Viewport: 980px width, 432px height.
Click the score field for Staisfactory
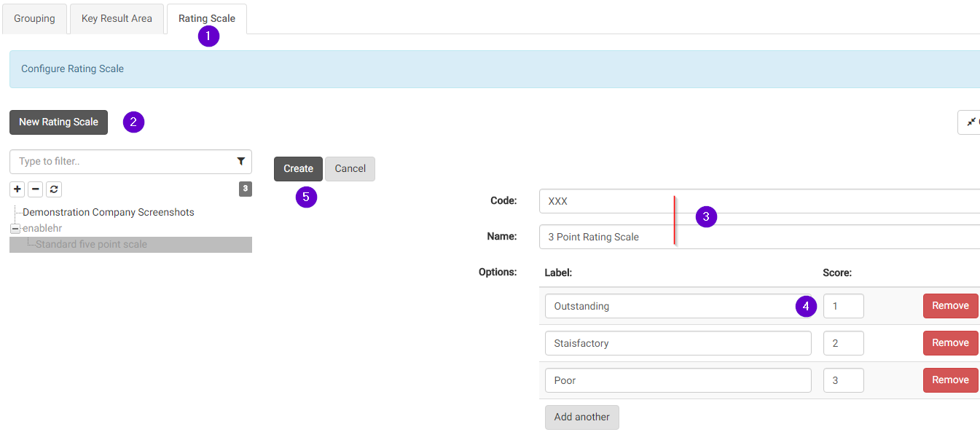pos(844,343)
